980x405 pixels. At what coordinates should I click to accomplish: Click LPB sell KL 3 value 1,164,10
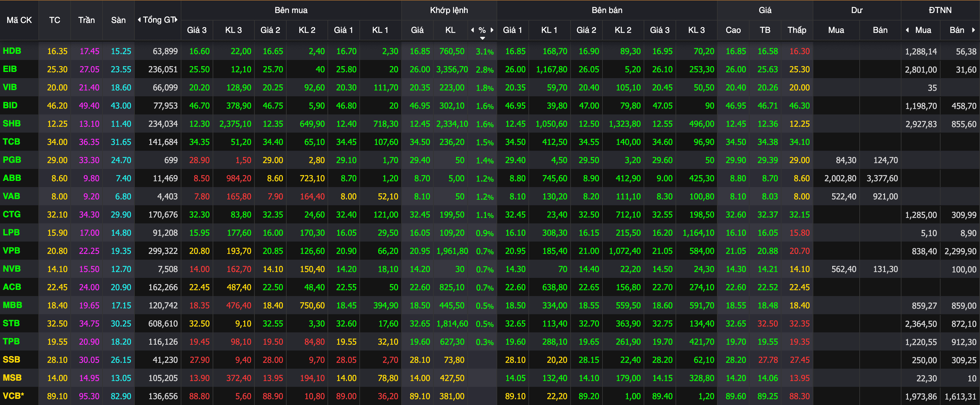[x=698, y=233]
